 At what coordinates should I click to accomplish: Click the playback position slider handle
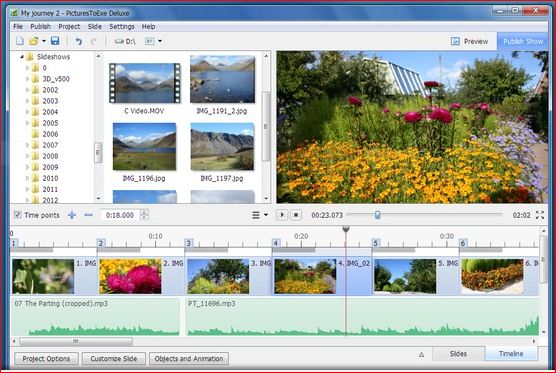click(x=378, y=215)
